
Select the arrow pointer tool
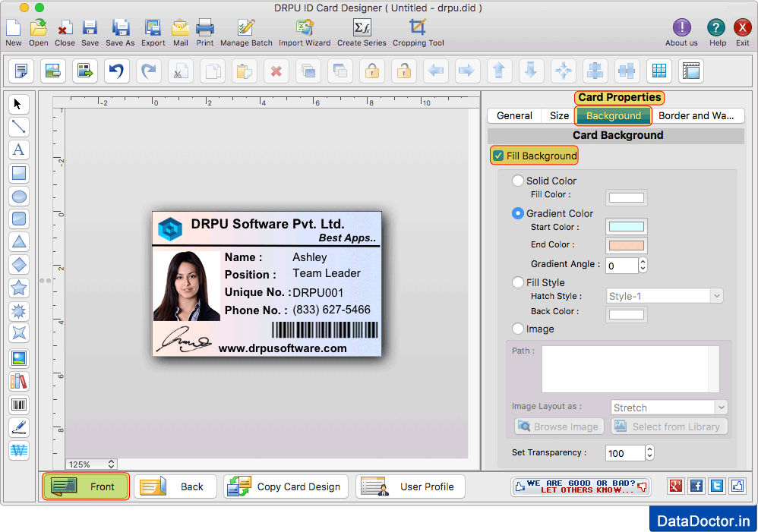[x=18, y=104]
